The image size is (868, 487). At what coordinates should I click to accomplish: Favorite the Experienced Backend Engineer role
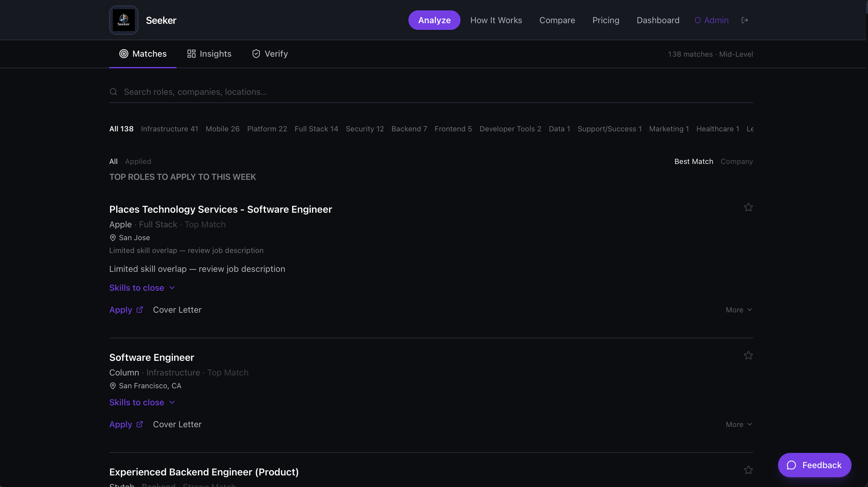click(748, 470)
